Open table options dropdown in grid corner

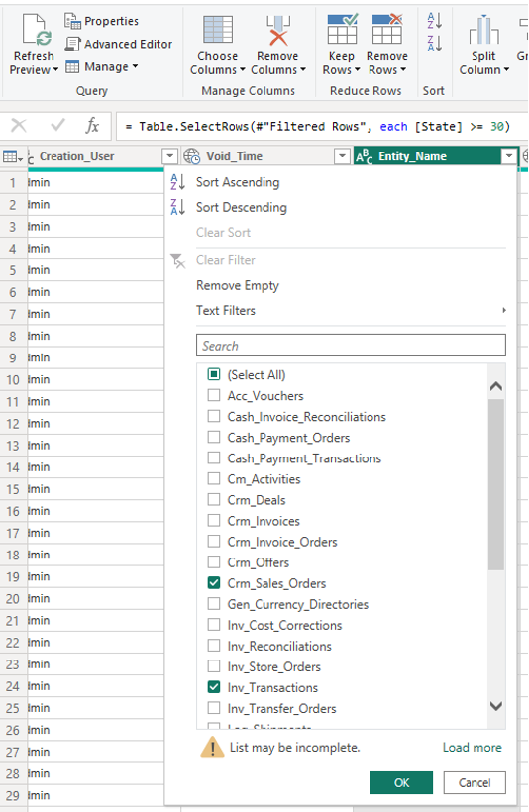[21, 159]
